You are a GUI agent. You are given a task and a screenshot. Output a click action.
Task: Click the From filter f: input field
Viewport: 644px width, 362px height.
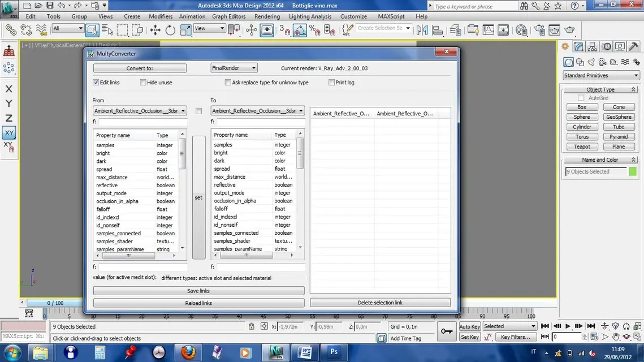tap(142, 122)
